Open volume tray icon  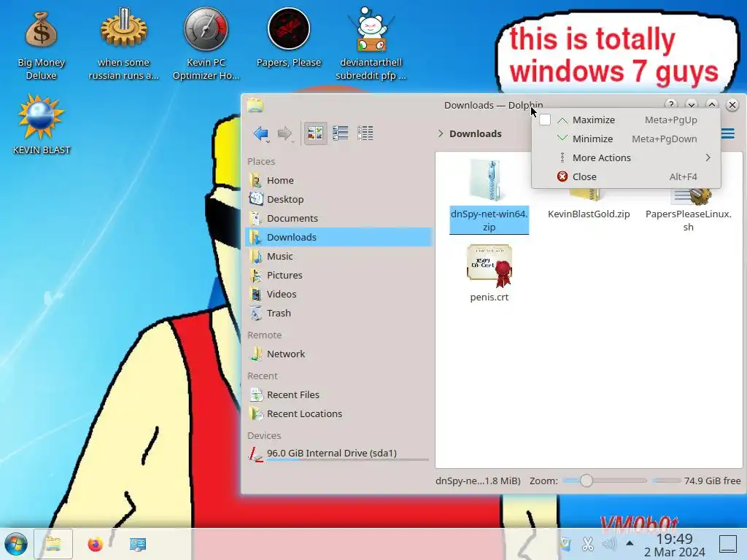(x=609, y=544)
